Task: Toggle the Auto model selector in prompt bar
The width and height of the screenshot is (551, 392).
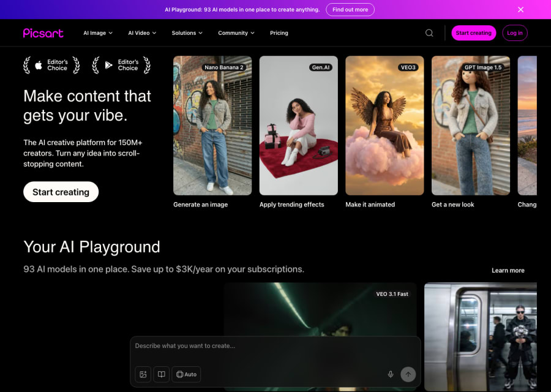Action: (186, 374)
